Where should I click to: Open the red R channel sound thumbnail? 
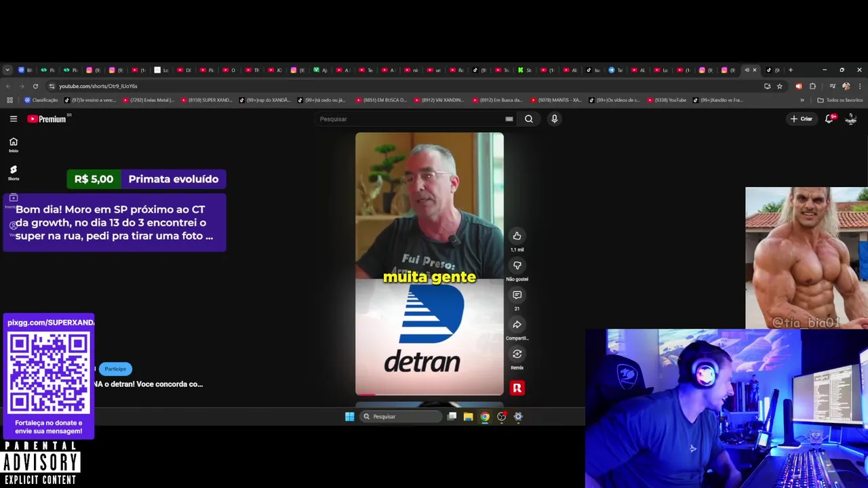pyautogui.click(x=517, y=388)
